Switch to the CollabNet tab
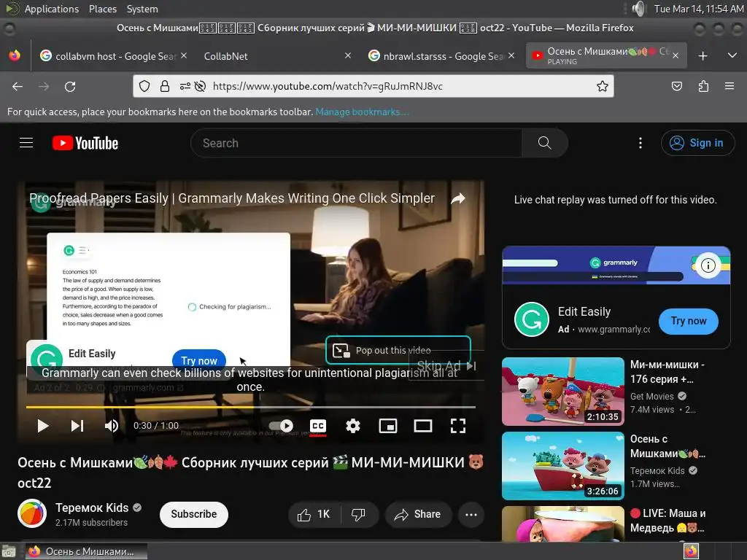Image resolution: width=747 pixels, height=560 pixels. pyautogui.click(x=226, y=56)
